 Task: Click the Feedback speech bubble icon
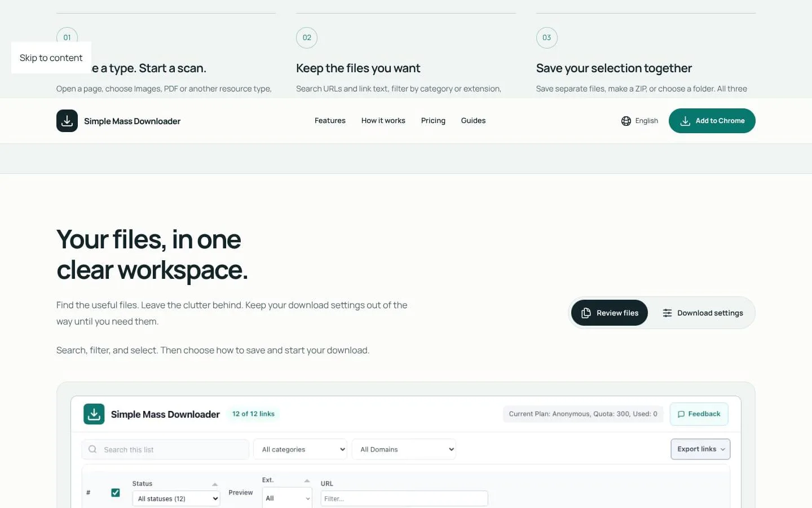[x=681, y=414]
